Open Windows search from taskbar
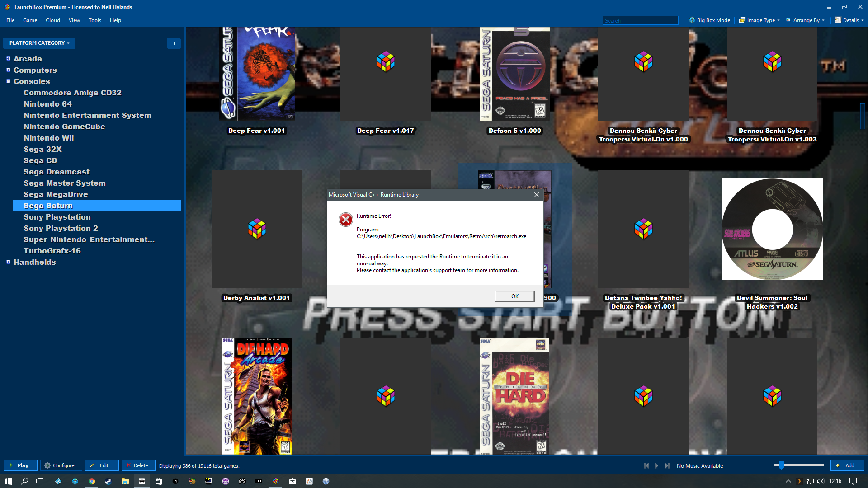The image size is (868, 488). tap(24, 481)
